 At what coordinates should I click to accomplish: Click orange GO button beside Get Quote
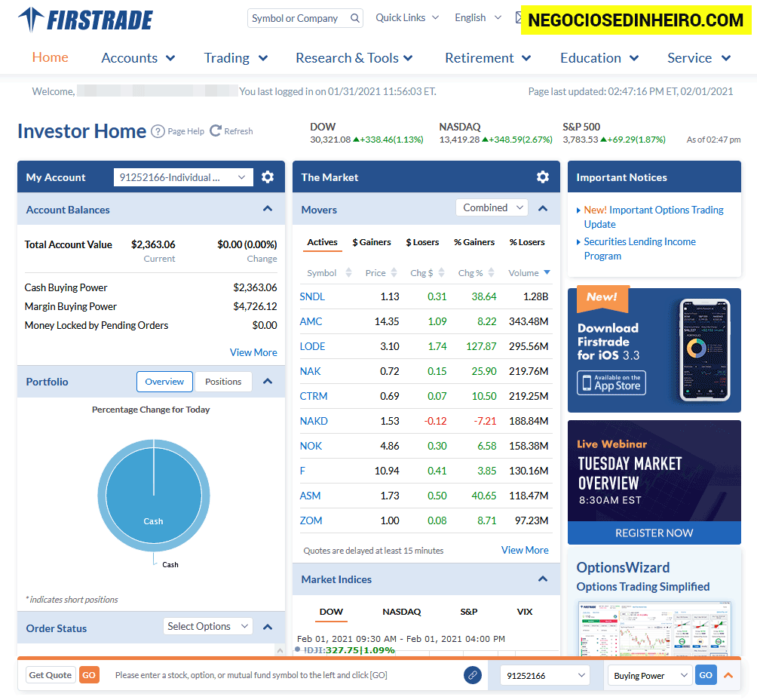pos(89,675)
